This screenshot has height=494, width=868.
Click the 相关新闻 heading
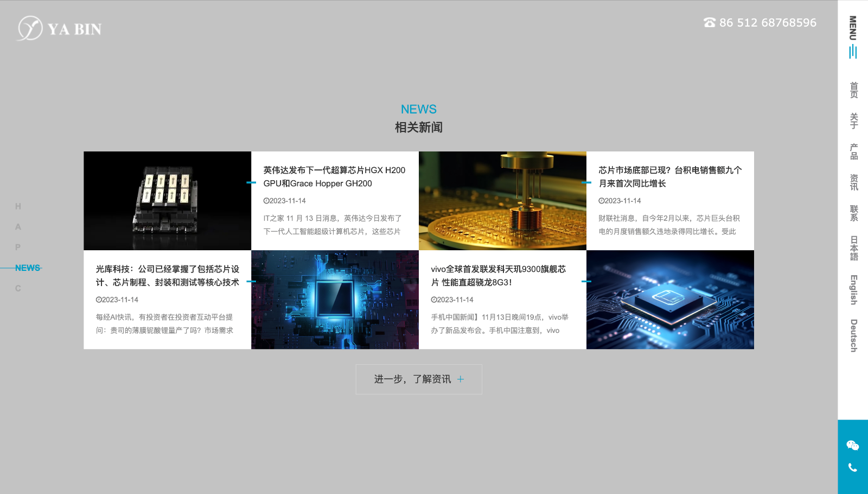(x=419, y=128)
